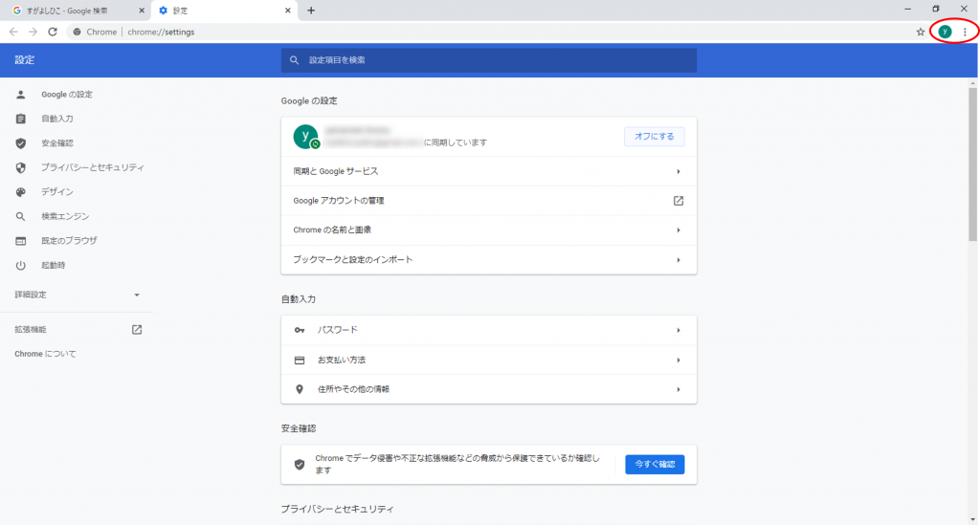
Task: Open the profile avatar in toolbar
Action: click(945, 32)
